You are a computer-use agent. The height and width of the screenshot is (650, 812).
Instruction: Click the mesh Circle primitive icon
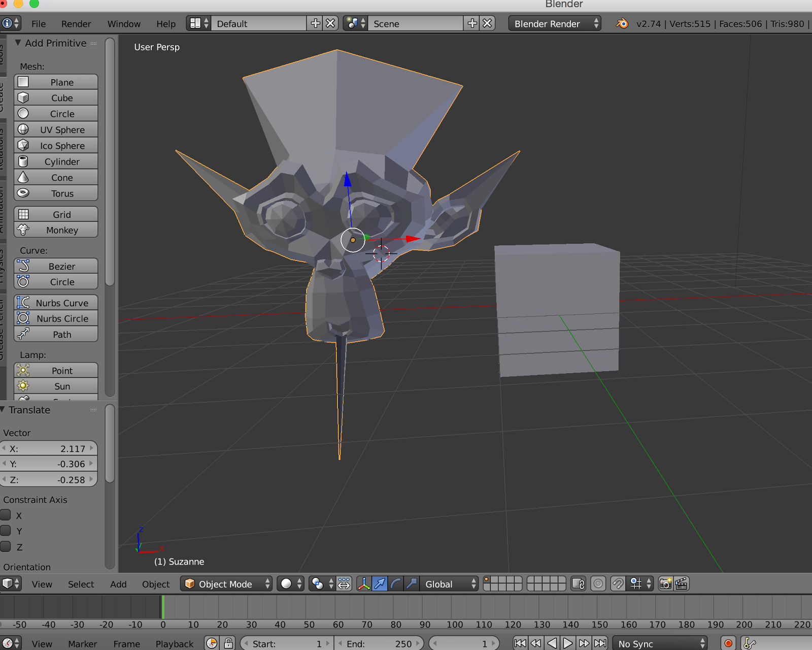coord(23,114)
